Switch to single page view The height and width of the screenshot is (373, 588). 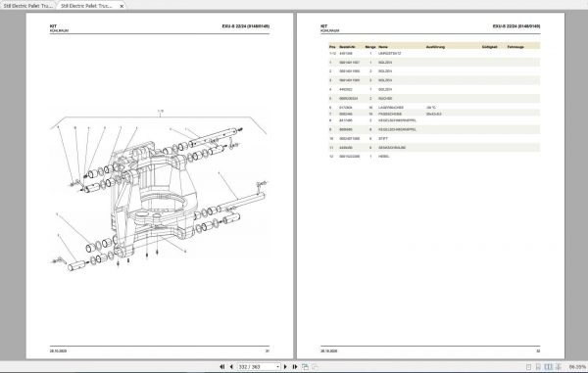click(x=529, y=367)
